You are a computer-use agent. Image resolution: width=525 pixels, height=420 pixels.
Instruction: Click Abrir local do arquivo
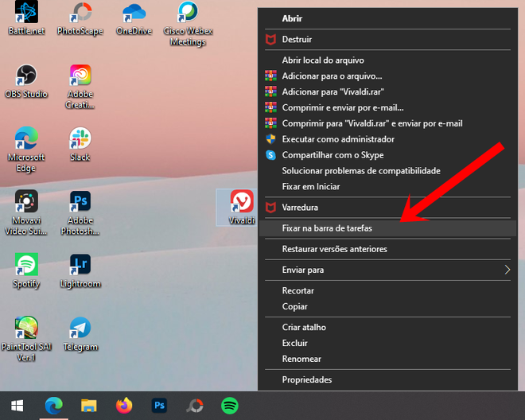387,60
